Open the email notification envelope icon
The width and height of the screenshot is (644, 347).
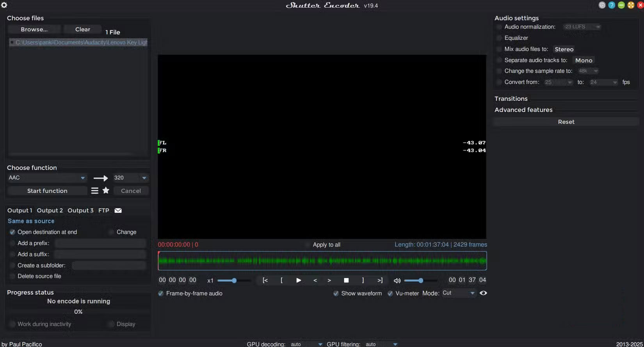pyautogui.click(x=118, y=211)
